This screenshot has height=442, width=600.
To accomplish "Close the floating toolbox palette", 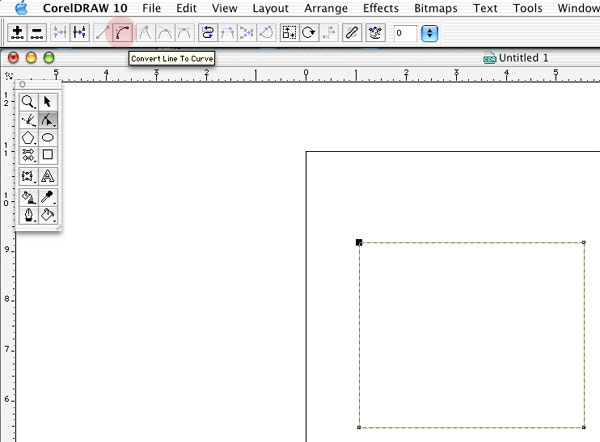I will click(22, 84).
